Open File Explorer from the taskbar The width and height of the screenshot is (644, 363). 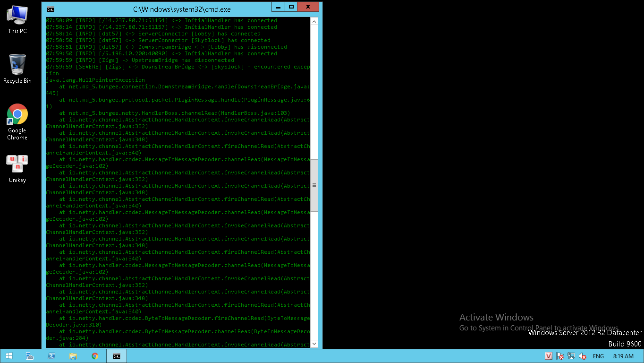(73, 356)
